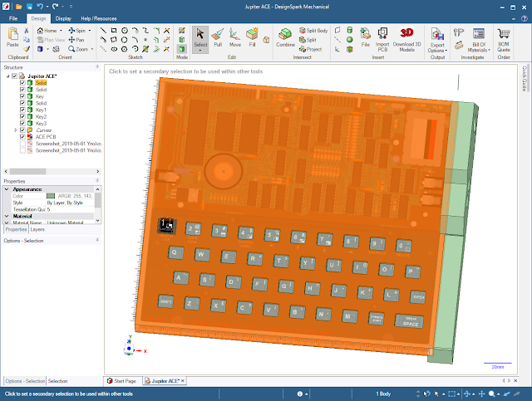
Task: Open file via folder icon in title bar
Action: (x=19, y=7)
